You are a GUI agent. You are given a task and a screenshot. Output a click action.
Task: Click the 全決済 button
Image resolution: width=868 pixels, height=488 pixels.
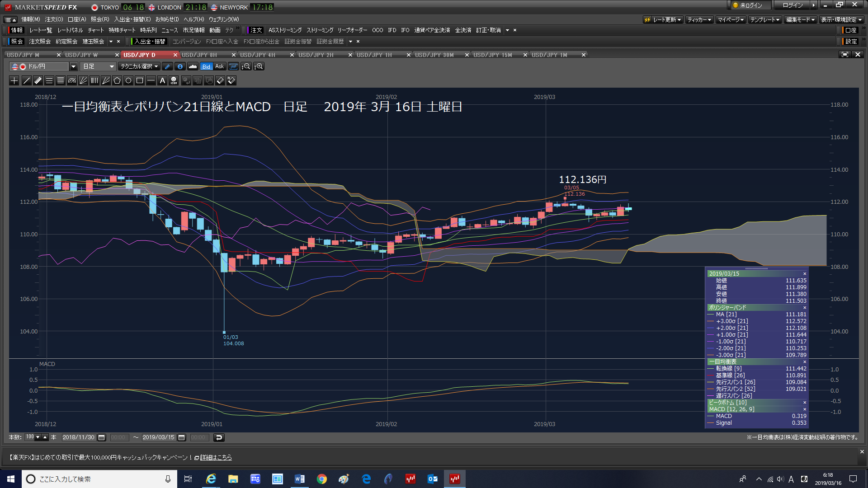tap(463, 30)
